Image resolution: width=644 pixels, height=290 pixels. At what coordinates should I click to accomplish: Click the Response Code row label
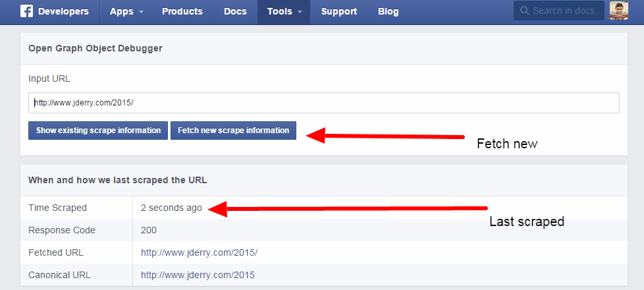click(x=62, y=230)
